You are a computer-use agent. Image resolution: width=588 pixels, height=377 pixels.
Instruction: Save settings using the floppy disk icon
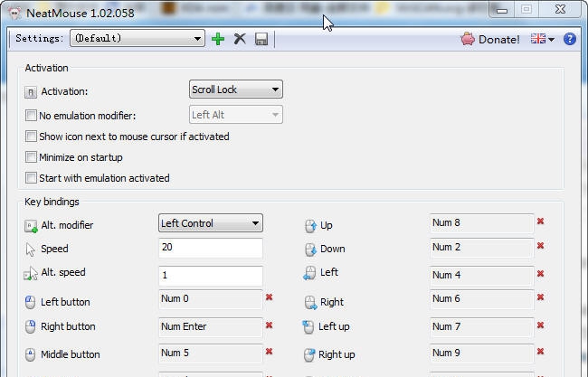click(x=261, y=39)
